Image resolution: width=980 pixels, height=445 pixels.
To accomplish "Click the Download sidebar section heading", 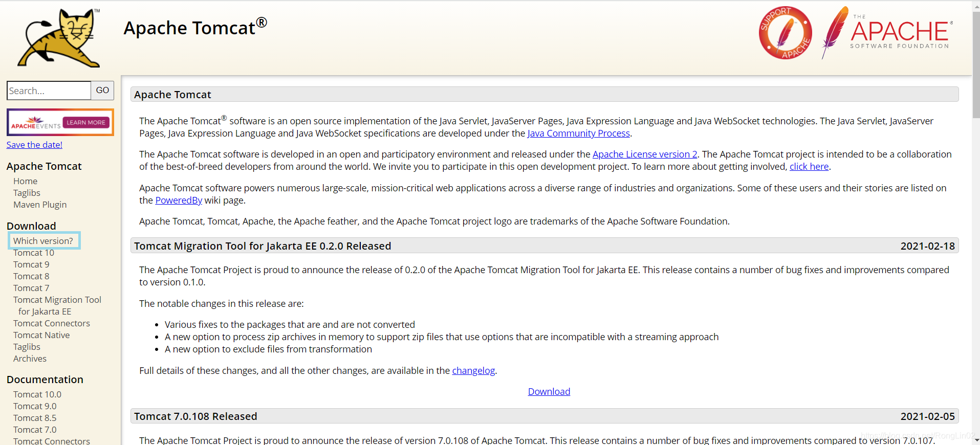I will tap(31, 226).
